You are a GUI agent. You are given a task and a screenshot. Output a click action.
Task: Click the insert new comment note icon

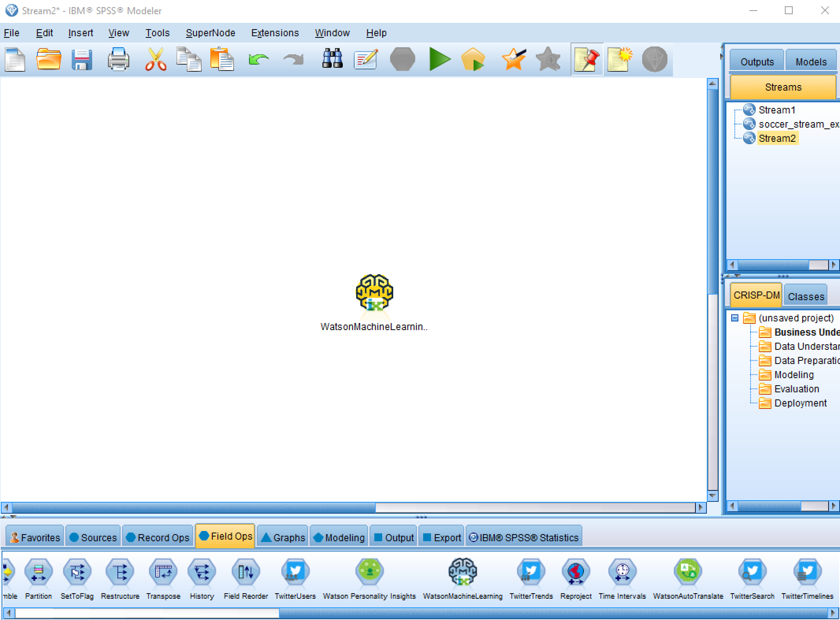[x=620, y=59]
